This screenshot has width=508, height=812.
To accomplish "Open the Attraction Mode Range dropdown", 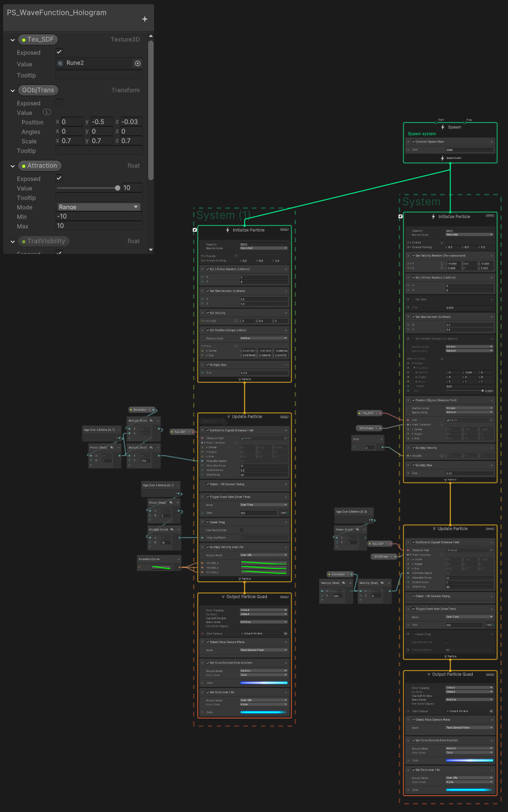I will 99,207.
